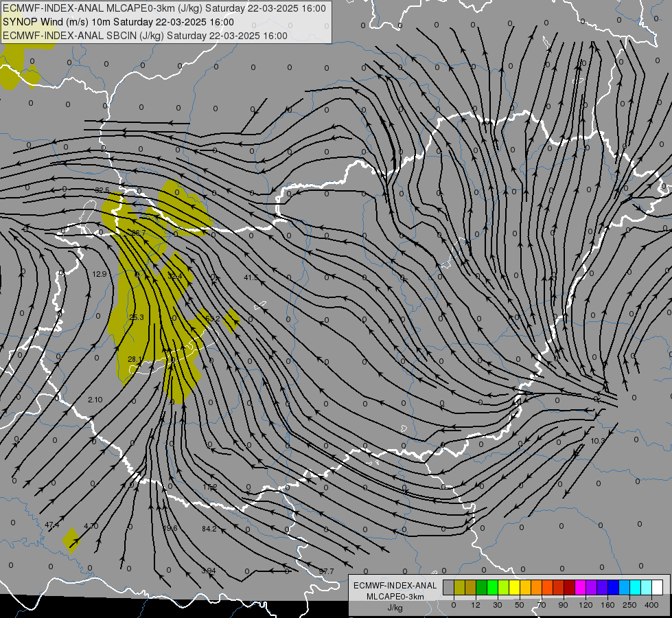
Task: Click the map value 2.10
Action: tap(95, 400)
